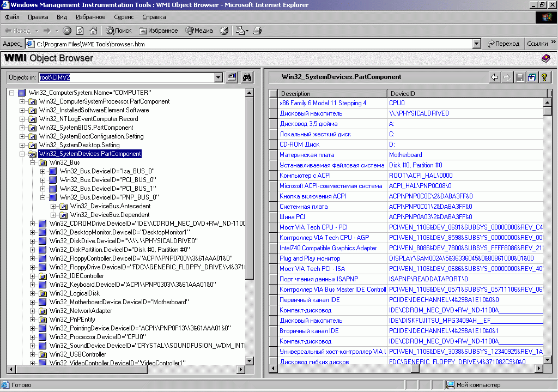Collapse the PNP_BUS_0 bus node
The image size is (558, 392).
43,197
